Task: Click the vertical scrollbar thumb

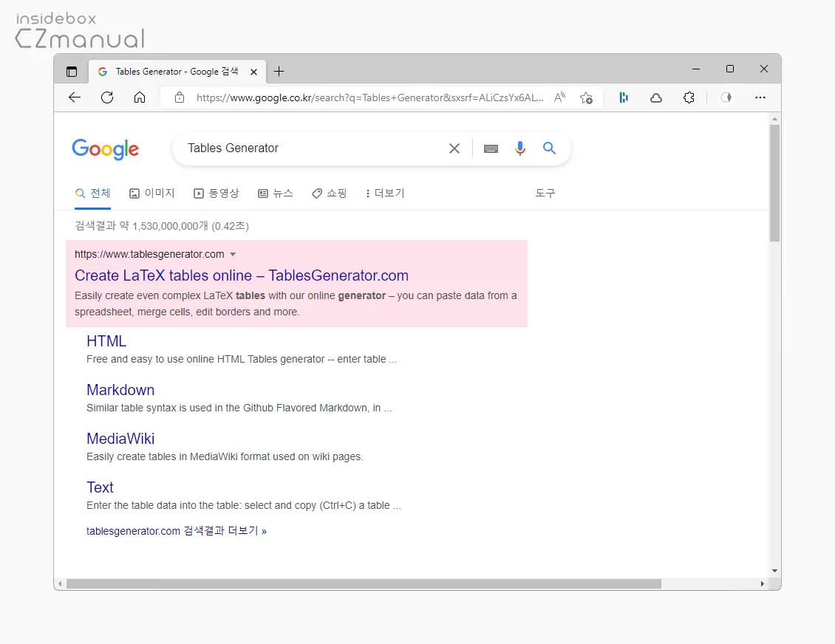Action: (775, 183)
